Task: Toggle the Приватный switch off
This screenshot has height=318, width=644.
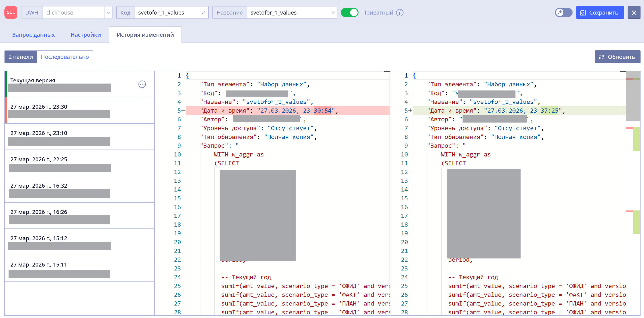Action: pyautogui.click(x=350, y=12)
